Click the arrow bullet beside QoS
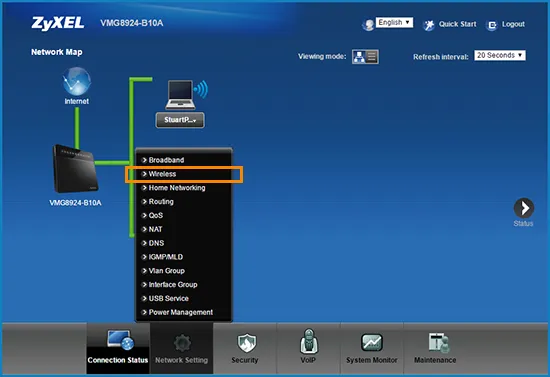550x377 pixels. coord(144,215)
